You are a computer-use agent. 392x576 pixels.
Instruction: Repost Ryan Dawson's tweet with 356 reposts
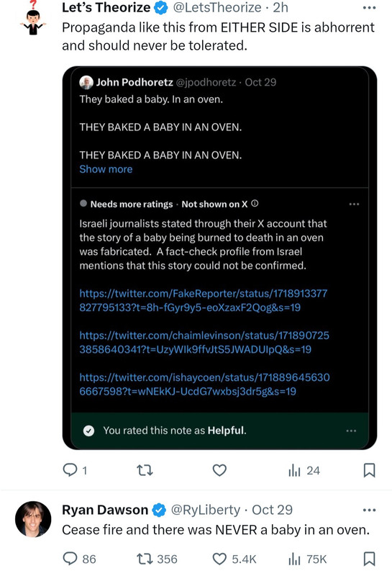(157, 559)
